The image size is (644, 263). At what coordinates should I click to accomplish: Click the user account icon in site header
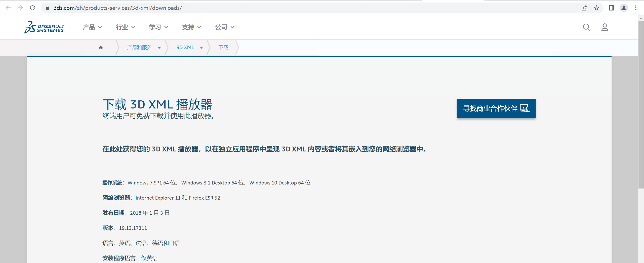pyautogui.click(x=605, y=27)
